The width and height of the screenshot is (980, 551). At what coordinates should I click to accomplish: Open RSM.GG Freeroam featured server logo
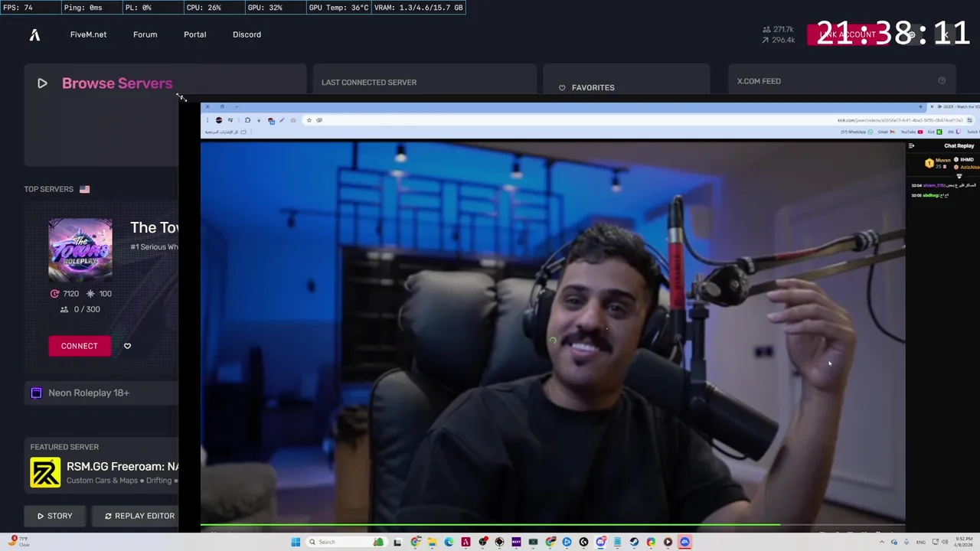click(x=45, y=472)
